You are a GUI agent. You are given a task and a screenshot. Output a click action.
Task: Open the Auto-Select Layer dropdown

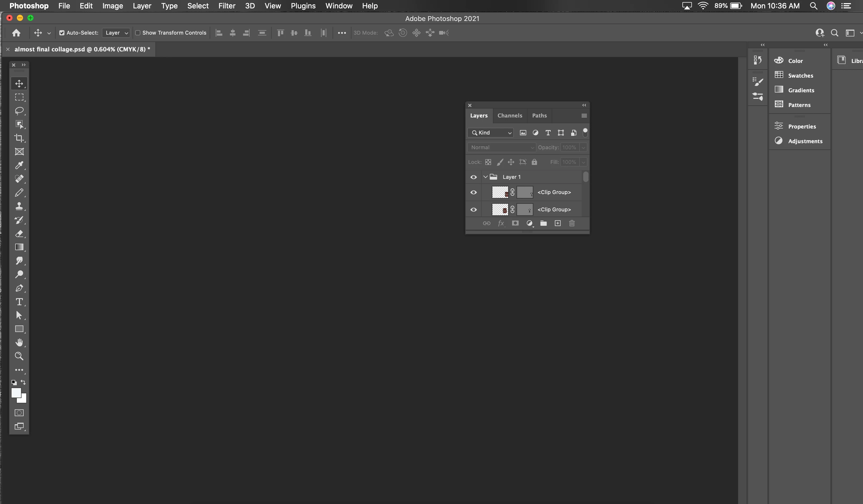(116, 33)
